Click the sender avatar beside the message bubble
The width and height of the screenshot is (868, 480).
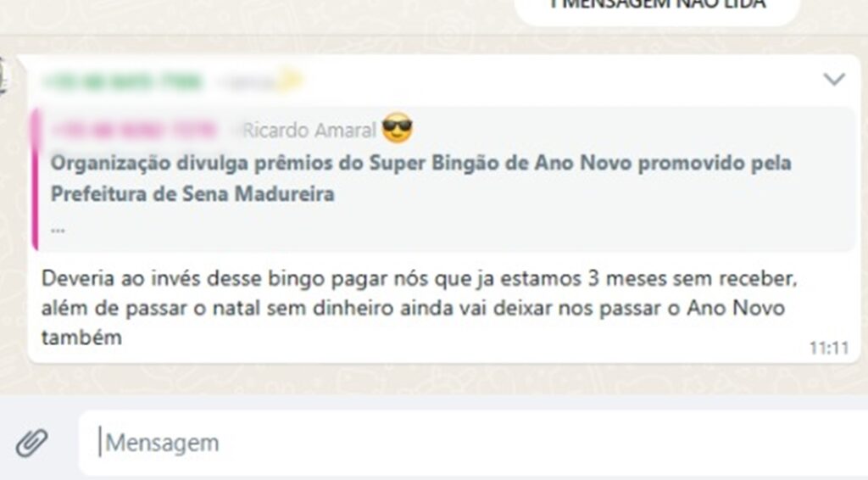click(3, 75)
